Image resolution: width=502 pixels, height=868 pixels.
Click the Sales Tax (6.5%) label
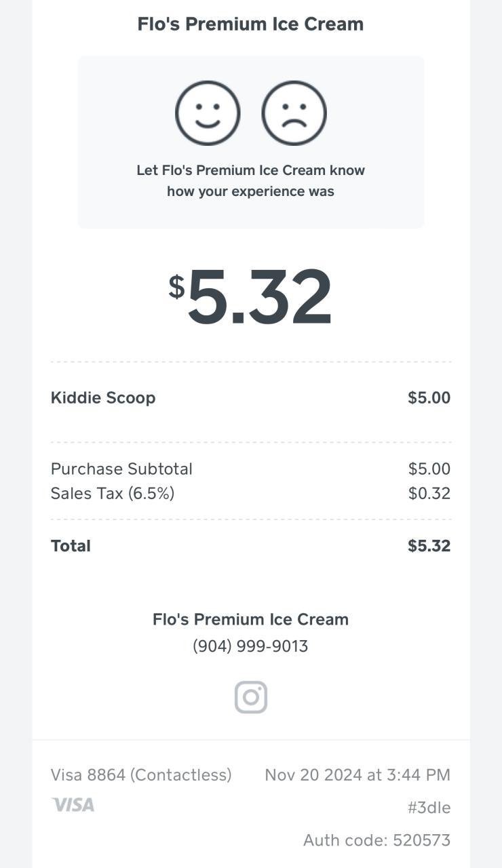tap(113, 493)
